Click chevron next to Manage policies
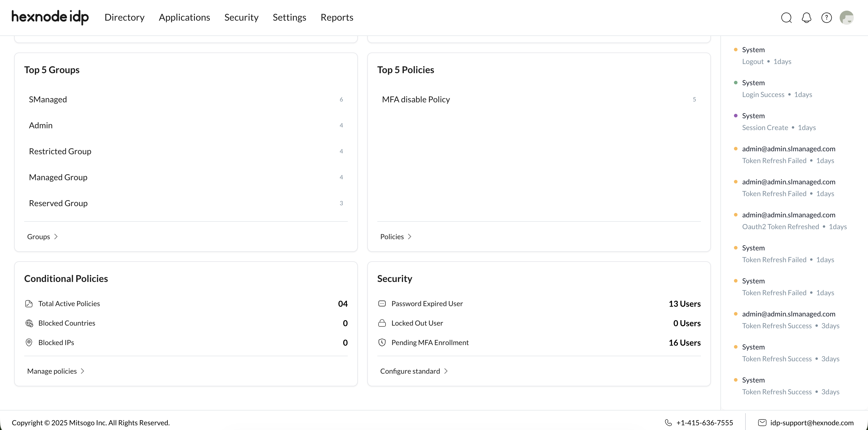Viewport: 868px width, 430px height. click(x=83, y=371)
